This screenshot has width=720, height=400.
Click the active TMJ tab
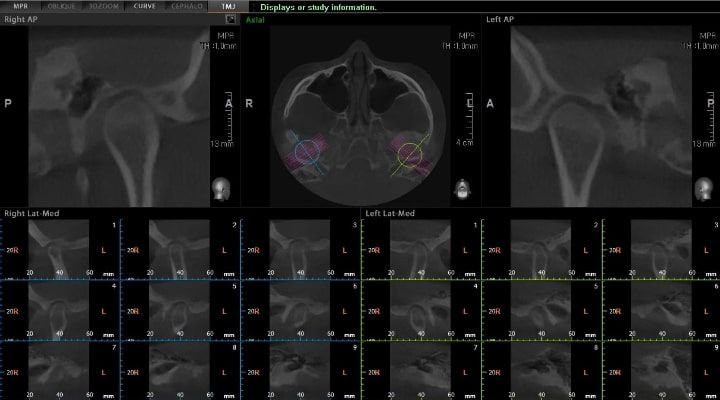tap(228, 6)
